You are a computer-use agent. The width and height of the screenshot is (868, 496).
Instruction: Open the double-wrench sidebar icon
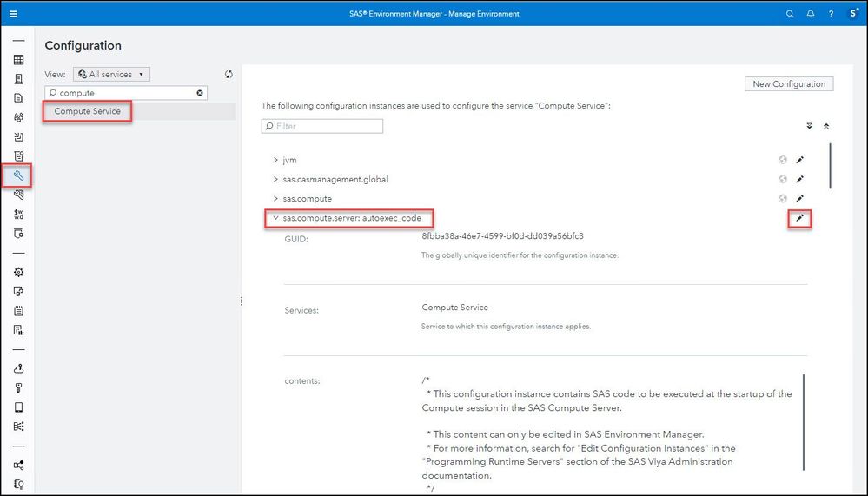click(18, 195)
